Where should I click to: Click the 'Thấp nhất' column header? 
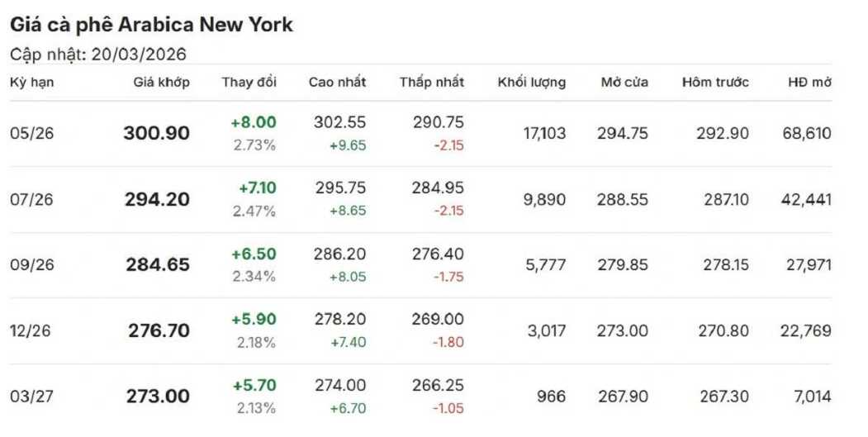point(432,82)
